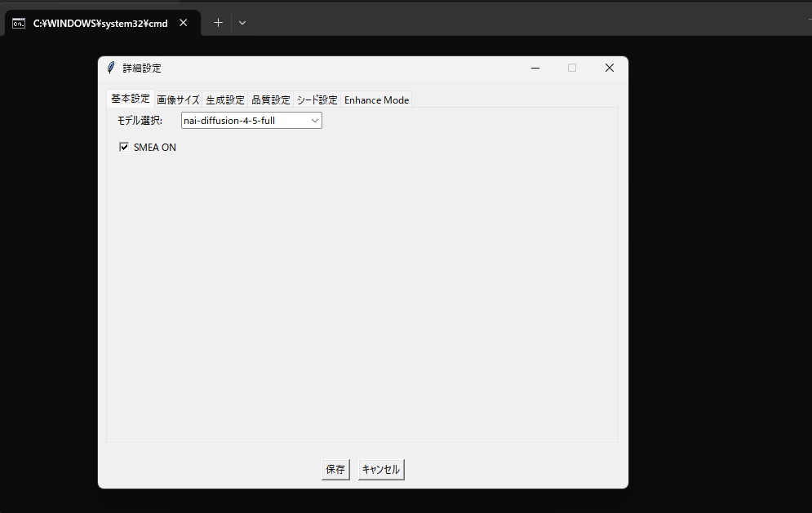
Task: Open the 生成設定 tab
Action: coord(224,99)
